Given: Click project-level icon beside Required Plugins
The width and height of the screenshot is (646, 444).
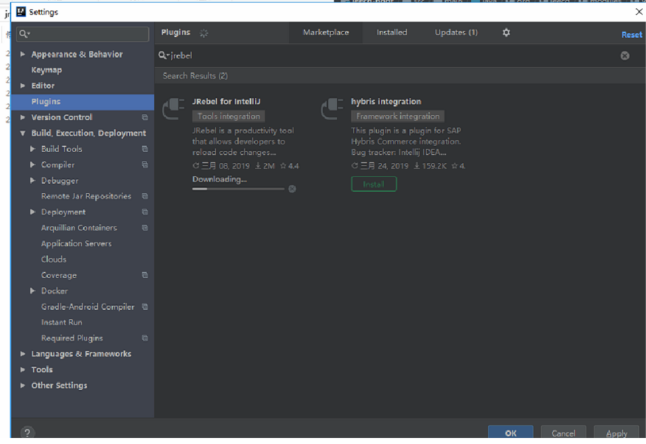Looking at the screenshot, I should [145, 338].
